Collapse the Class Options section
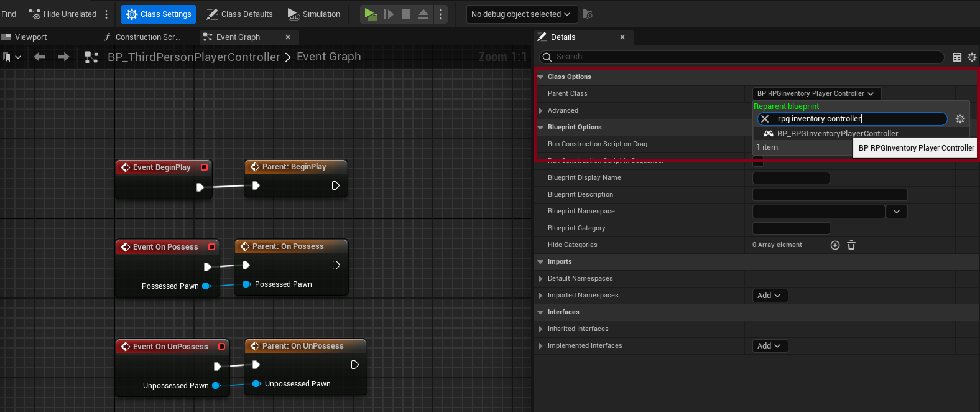This screenshot has height=412, width=980. pyautogui.click(x=540, y=77)
